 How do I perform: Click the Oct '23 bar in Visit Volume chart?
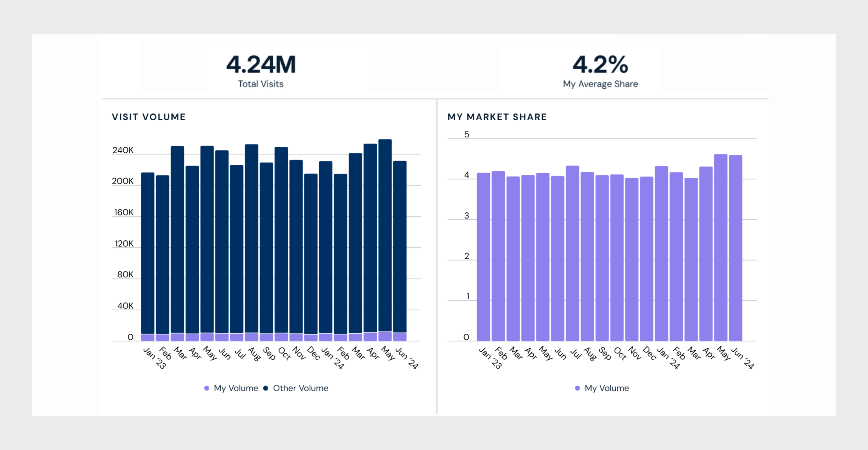coord(281,244)
